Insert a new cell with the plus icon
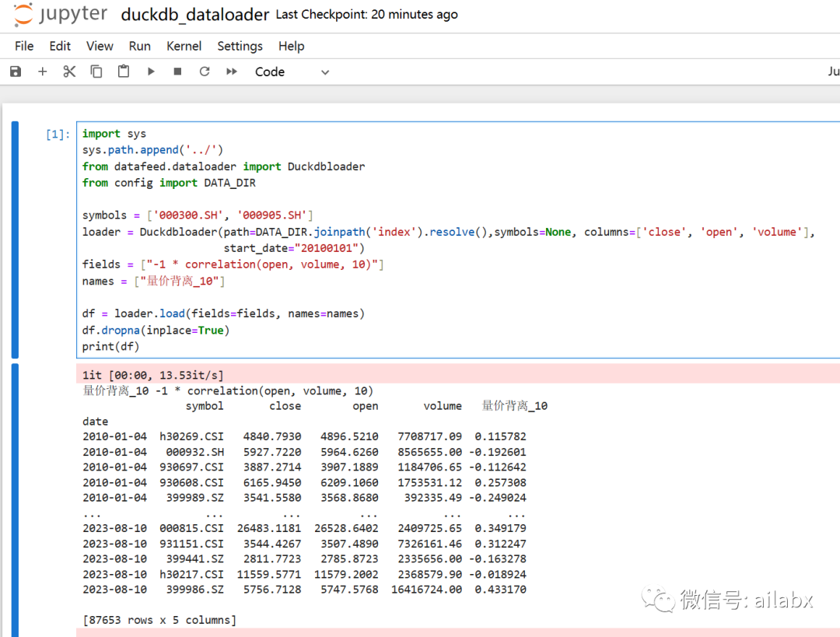The width and height of the screenshot is (840, 637). pos(42,72)
